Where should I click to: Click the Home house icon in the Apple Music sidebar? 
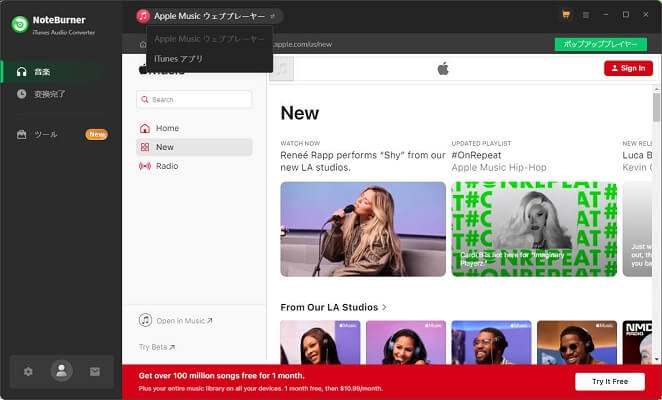(x=145, y=128)
